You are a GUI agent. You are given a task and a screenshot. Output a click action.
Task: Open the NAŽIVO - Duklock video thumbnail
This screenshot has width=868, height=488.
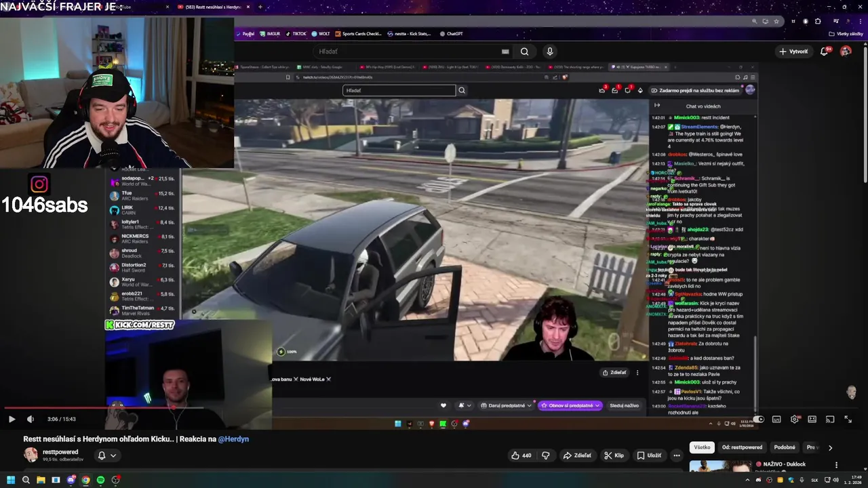tap(720, 466)
